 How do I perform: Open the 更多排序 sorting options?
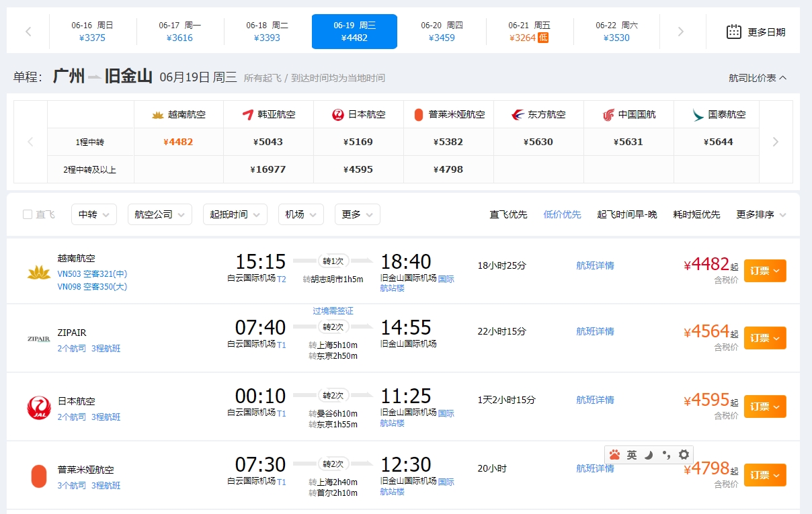coord(761,214)
